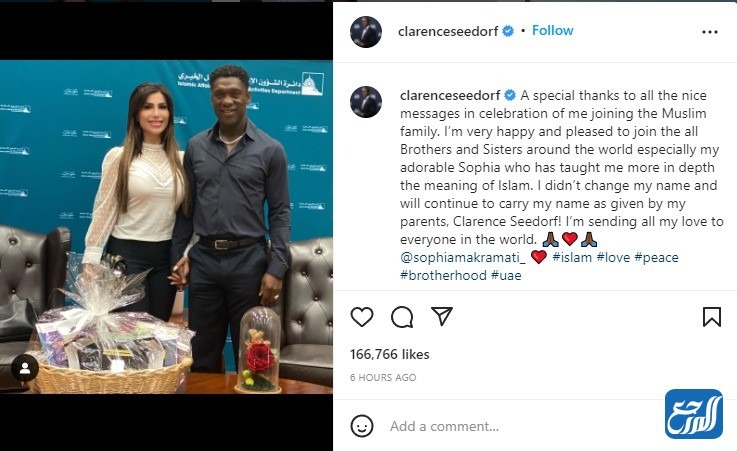View the 166,766 likes list
737x451 pixels.
click(390, 354)
